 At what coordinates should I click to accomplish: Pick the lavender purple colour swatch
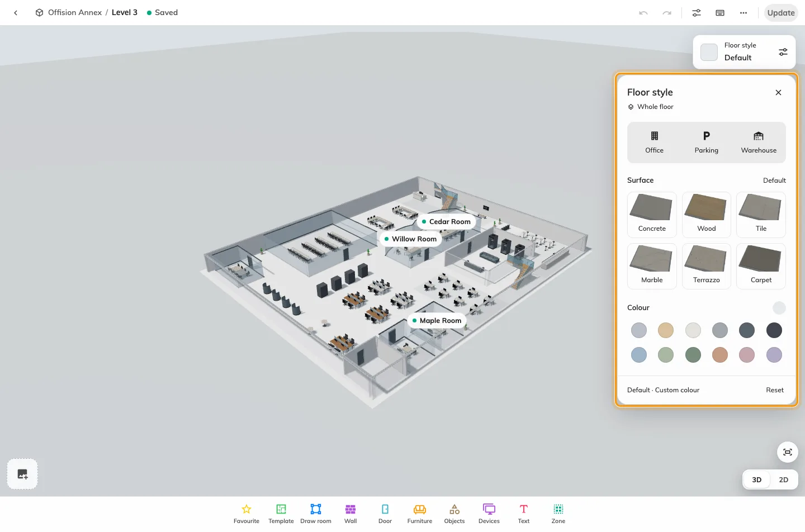(x=774, y=355)
